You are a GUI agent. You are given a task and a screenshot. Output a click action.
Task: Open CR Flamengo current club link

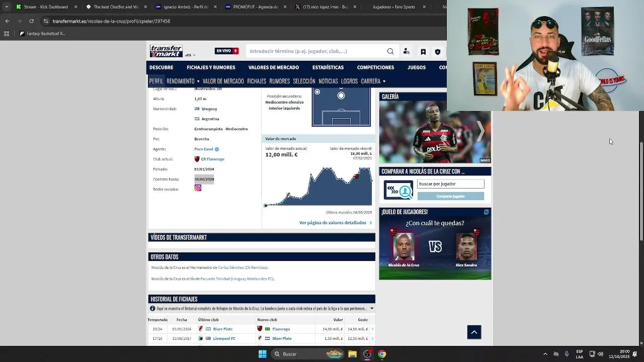[x=212, y=159]
